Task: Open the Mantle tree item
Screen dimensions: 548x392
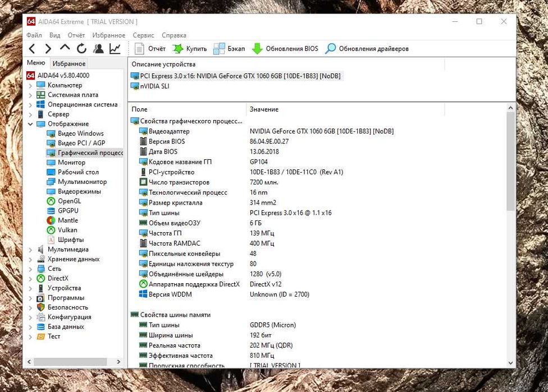Action: pos(62,220)
